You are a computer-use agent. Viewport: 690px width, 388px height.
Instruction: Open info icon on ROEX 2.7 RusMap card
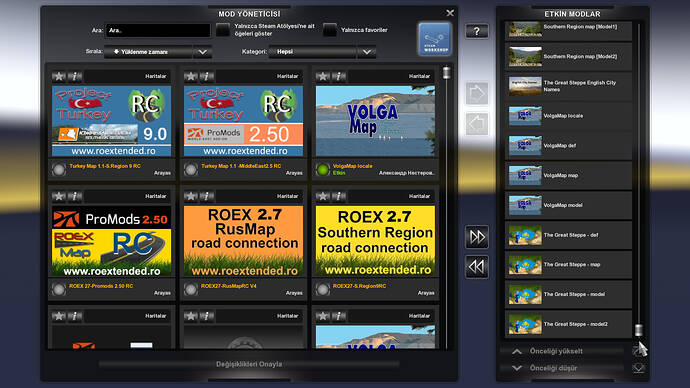pos(206,196)
